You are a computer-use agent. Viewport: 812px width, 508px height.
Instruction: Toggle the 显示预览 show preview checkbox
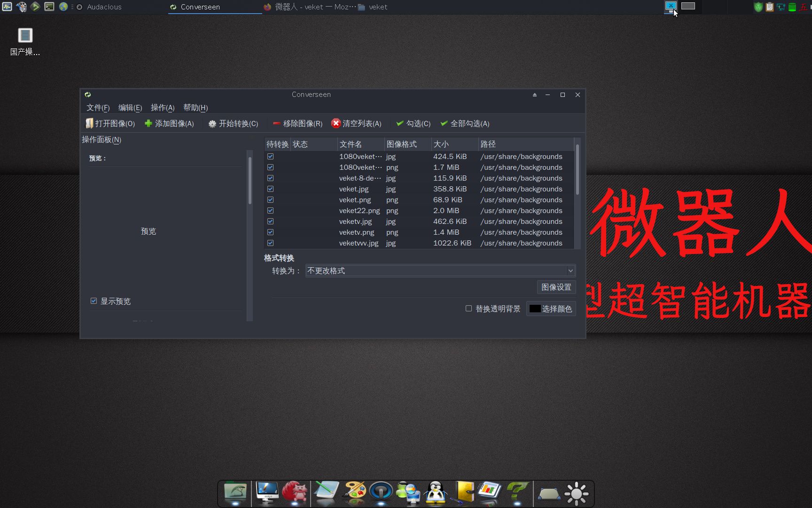(x=94, y=301)
